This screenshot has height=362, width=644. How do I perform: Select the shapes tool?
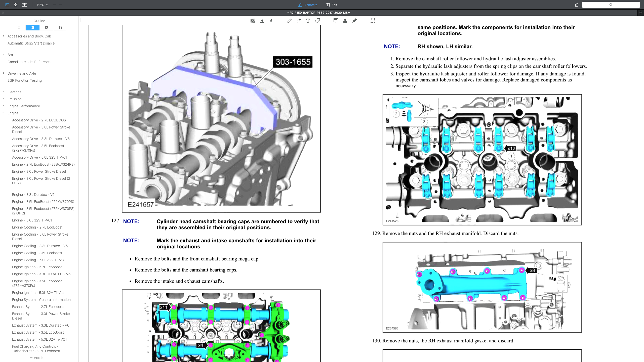[x=317, y=21]
